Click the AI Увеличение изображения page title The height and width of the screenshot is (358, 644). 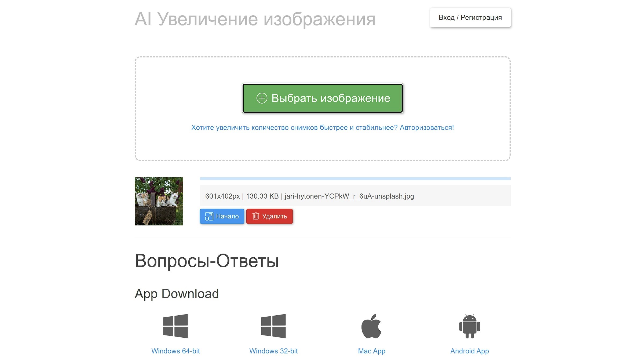tap(255, 19)
